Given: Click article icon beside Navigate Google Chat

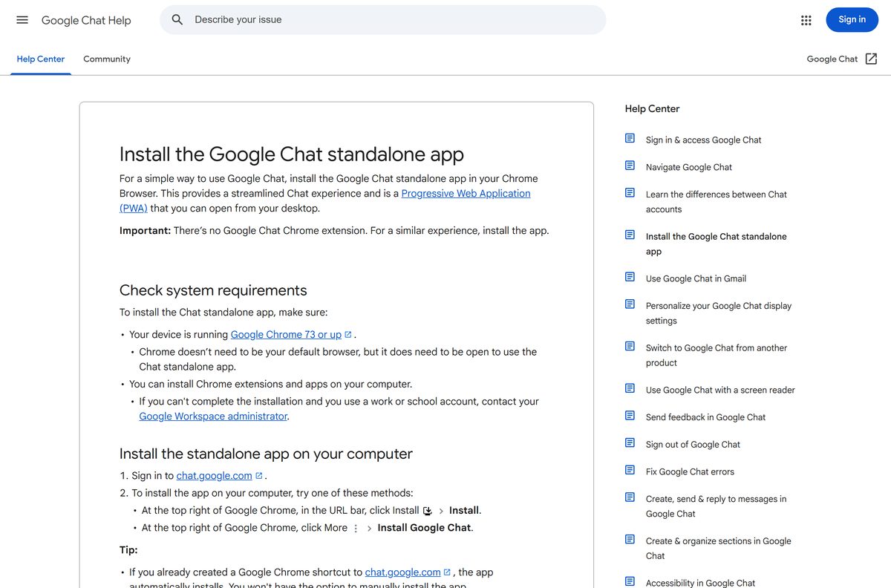Looking at the screenshot, I should 630,166.
